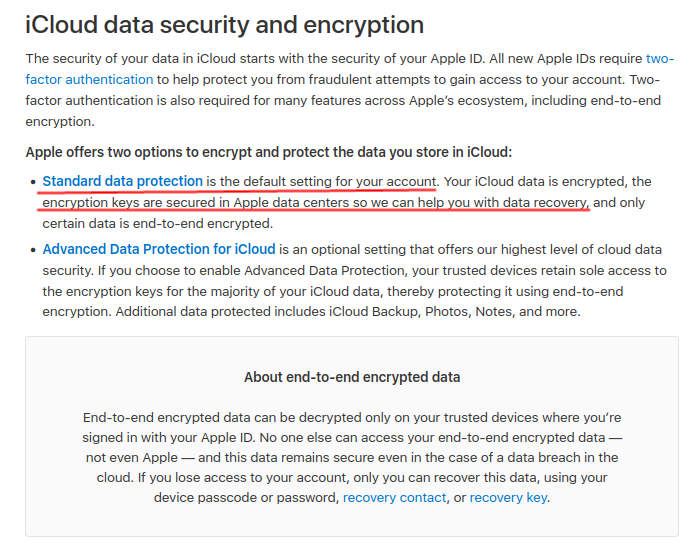Image resolution: width=699 pixels, height=553 pixels.
Task: Click the bold Apple offers two options line
Action: [269, 153]
